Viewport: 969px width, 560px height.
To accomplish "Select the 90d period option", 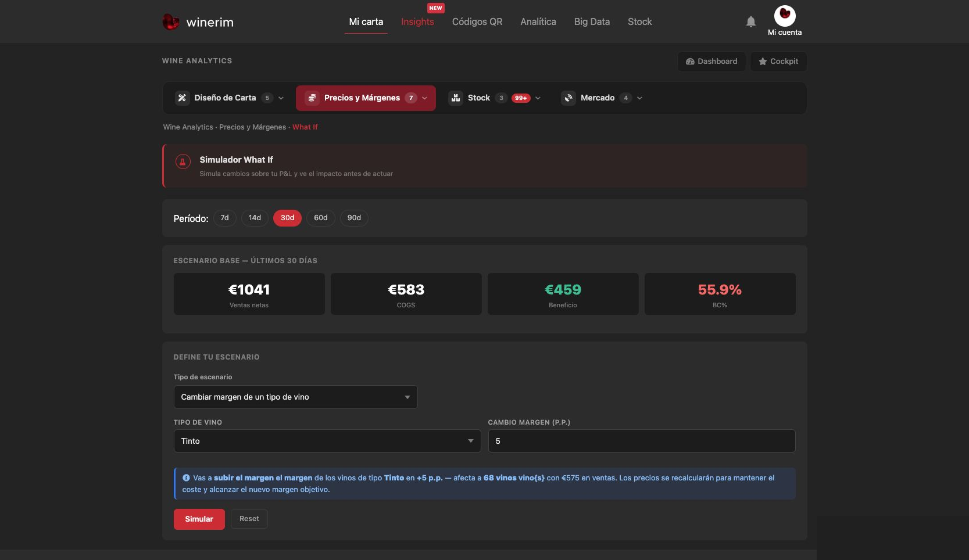I will [354, 218].
